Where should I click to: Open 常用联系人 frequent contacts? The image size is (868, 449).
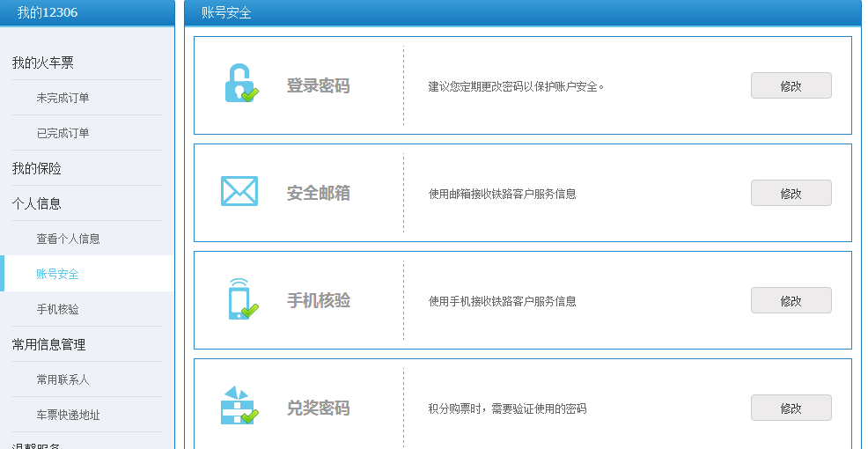pos(63,379)
